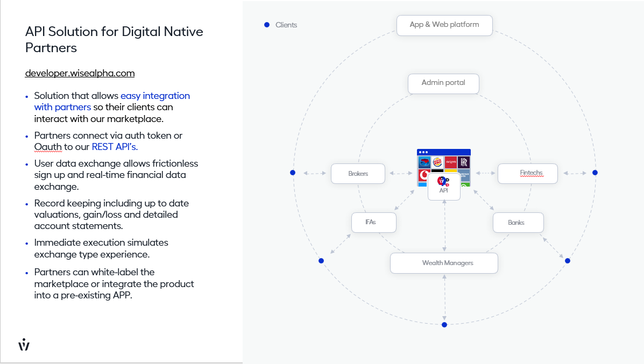Screen dimensions: 644x364
Task: Select the Admin portal box
Action: tap(443, 84)
